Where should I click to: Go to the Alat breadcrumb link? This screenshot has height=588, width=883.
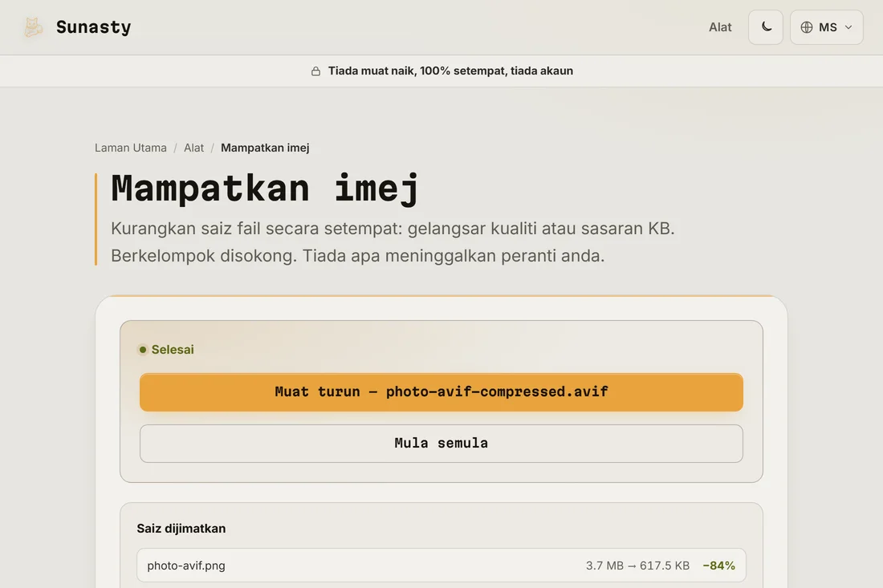[193, 148]
